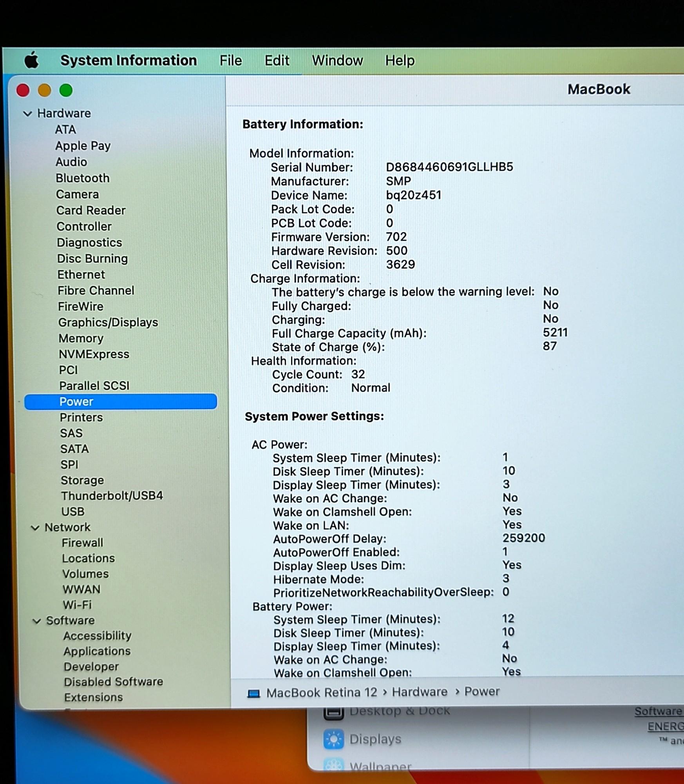
Task: Select Fibre Channel in the sidebar
Action: 96,290
